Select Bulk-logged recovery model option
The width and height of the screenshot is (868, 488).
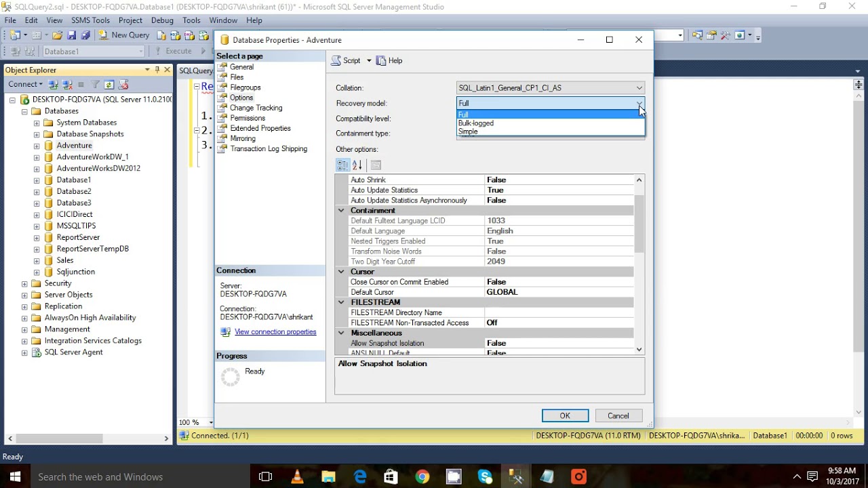[551, 123]
